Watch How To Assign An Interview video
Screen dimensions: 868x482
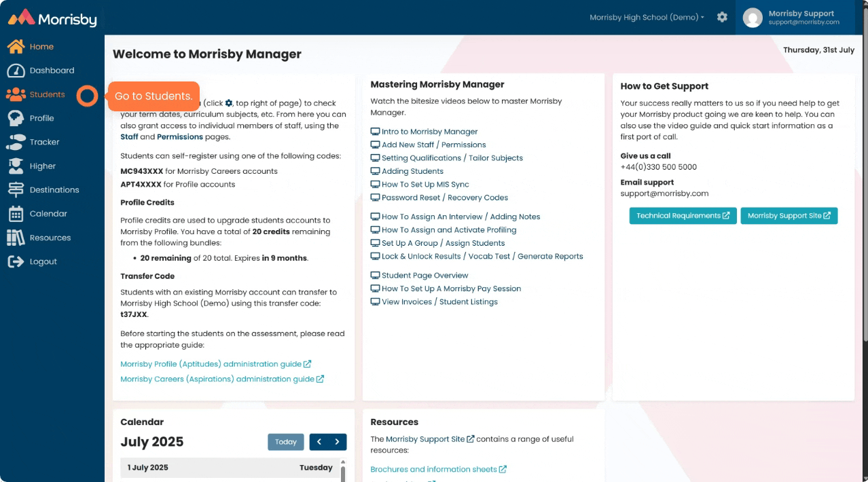(x=461, y=217)
